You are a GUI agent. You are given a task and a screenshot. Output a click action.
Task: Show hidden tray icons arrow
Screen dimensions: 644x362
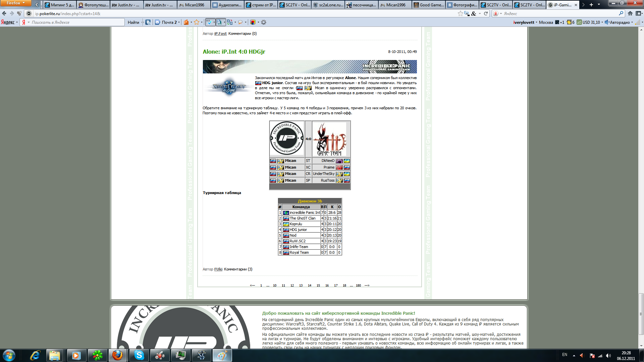click(x=574, y=356)
